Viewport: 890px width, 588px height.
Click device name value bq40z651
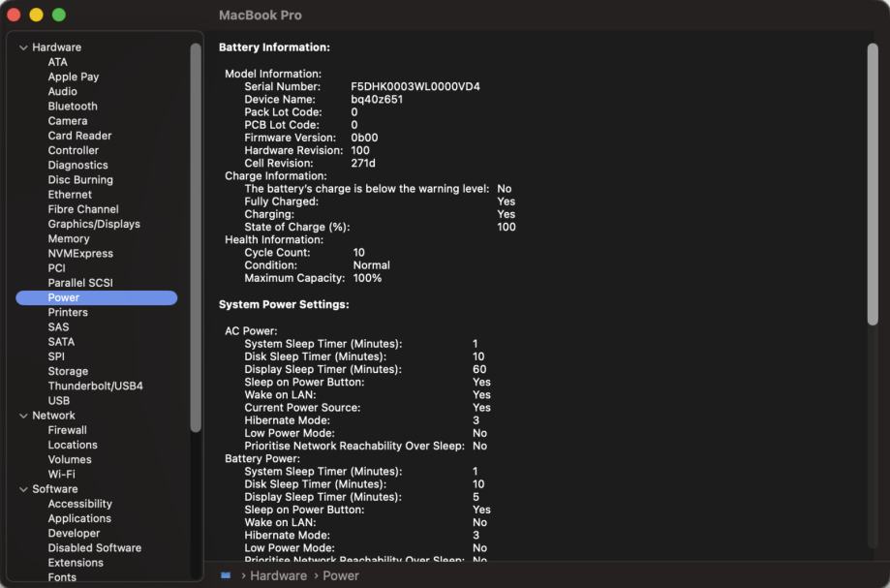click(x=377, y=100)
